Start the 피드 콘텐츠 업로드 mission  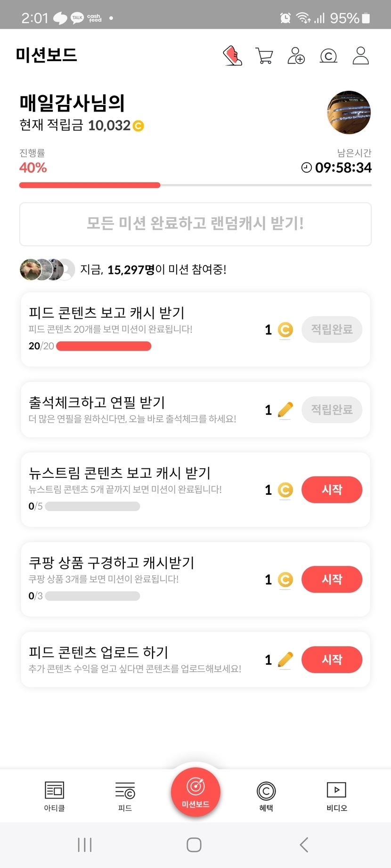point(332,659)
